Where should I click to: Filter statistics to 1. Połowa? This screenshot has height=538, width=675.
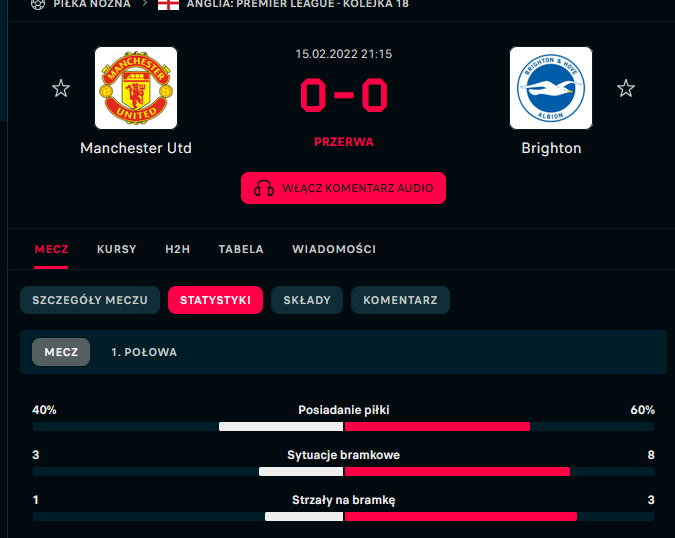click(x=144, y=352)
